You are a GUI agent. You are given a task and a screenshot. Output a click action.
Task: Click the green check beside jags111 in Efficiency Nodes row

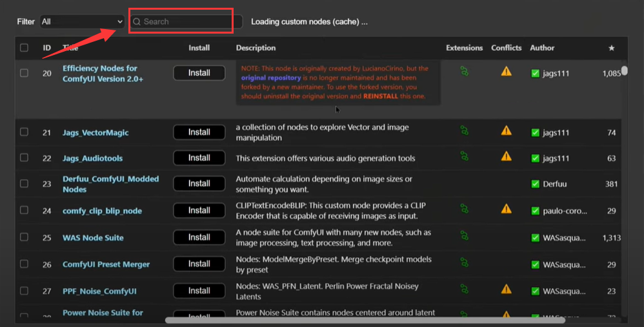pyautogui.click(x=535, y=73)
